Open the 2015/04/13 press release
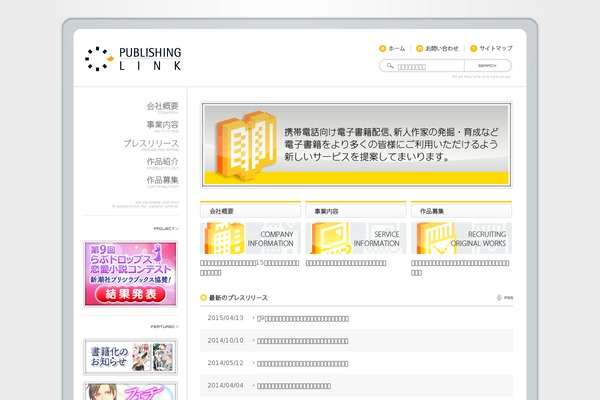The width and height of the screenshot is (600, 400). [303, 318]
